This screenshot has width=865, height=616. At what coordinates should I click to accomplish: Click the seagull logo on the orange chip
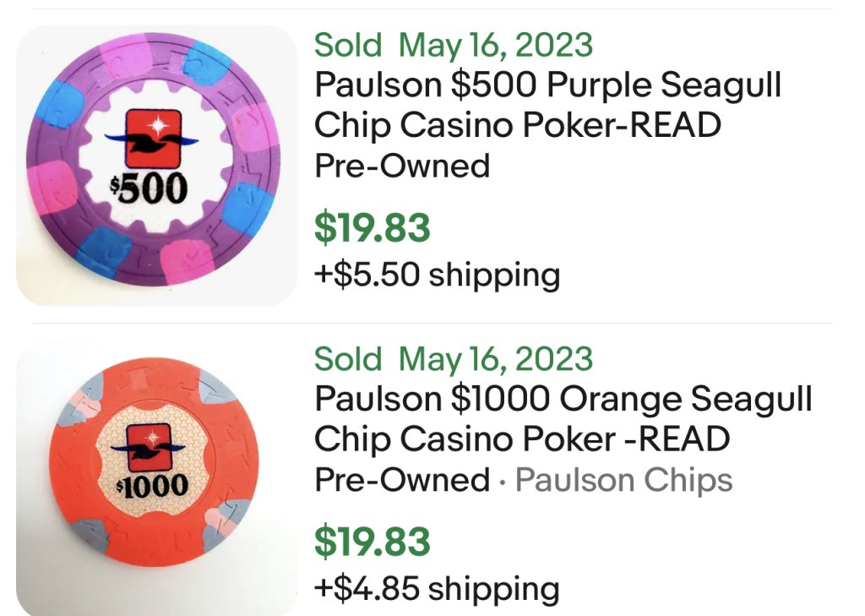(x=148, y=449)
